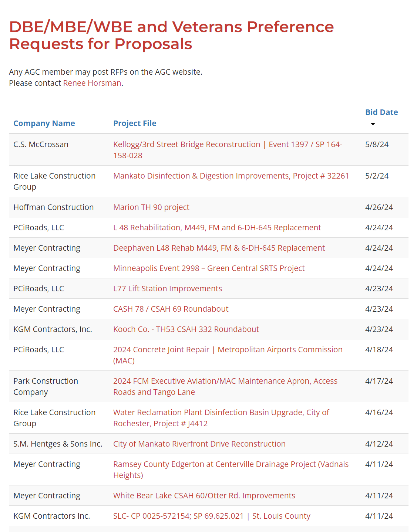Open the Renee Horsman contact link
The height and width of the screenshot is (532, 417).
coord(92,83)
